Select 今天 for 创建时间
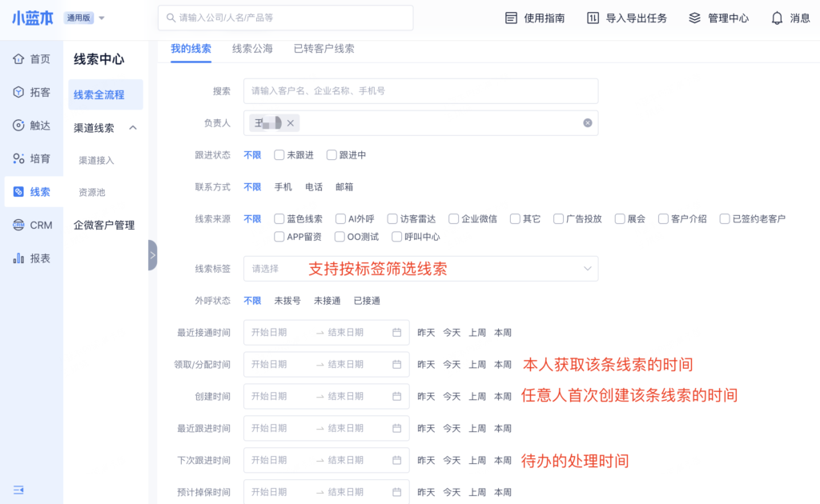820x504 pixels. [x=452, y=397]
